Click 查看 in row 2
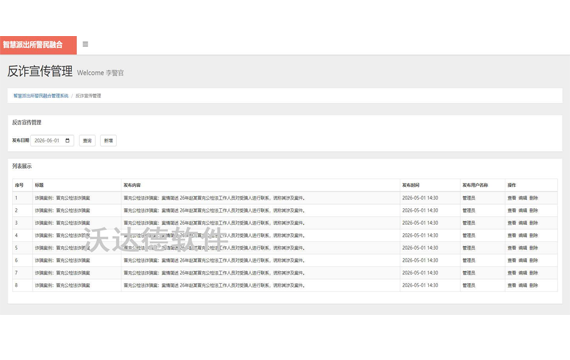 click(512, 211)
